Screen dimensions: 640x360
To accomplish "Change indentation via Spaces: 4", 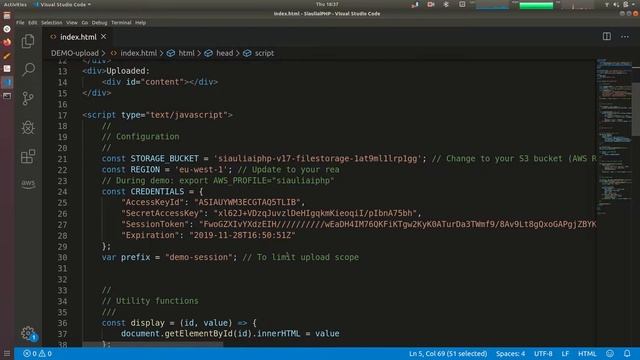I will tap(510, 353).
